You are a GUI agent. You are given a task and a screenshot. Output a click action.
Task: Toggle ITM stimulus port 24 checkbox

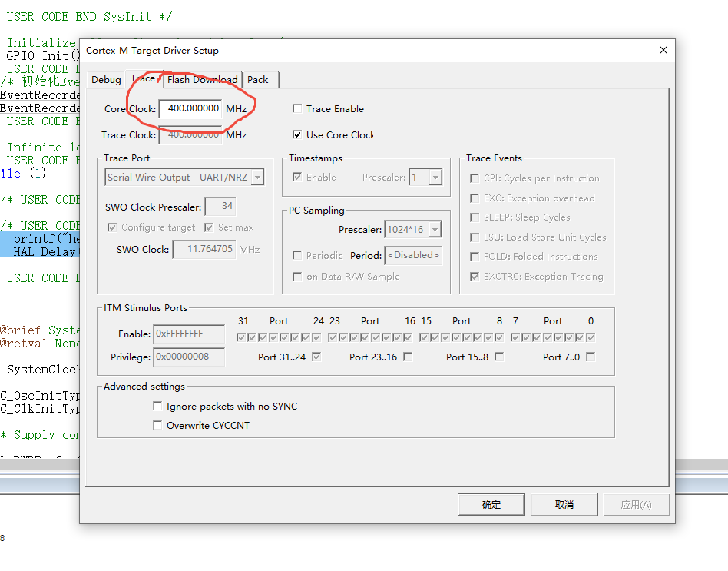(316, 337)
